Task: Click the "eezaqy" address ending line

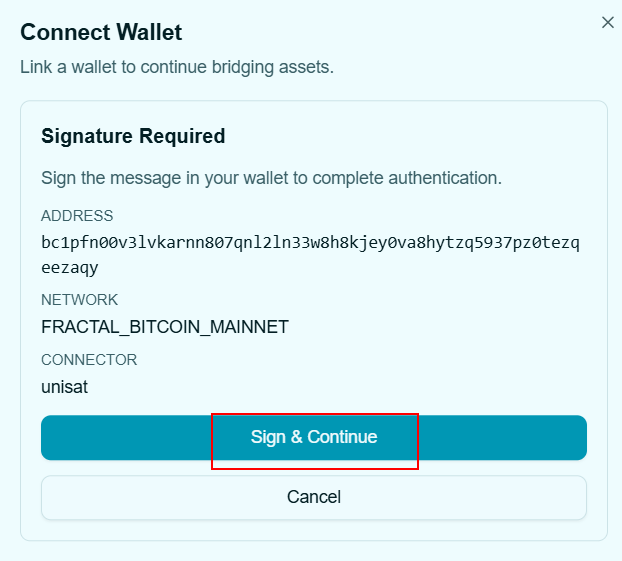Action: pos(70,267)
